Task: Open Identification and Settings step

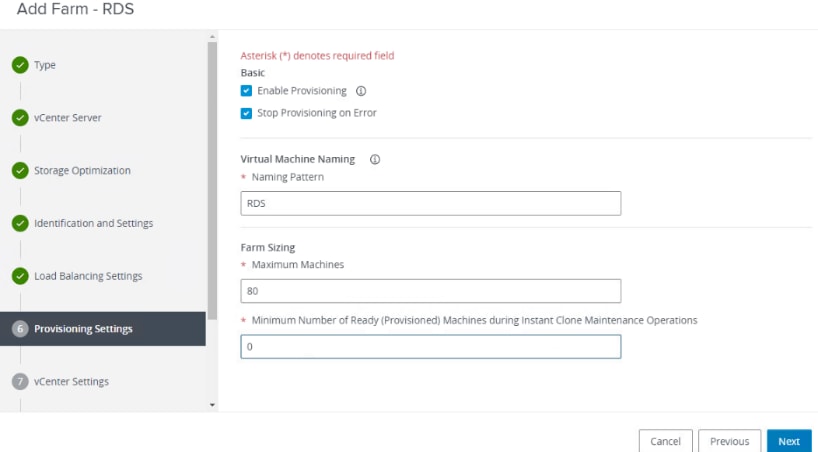Action: [93, 223]
